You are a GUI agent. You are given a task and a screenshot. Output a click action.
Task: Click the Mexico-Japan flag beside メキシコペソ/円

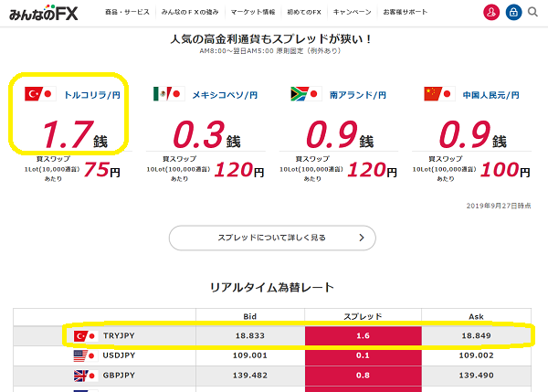coord(169,94)
